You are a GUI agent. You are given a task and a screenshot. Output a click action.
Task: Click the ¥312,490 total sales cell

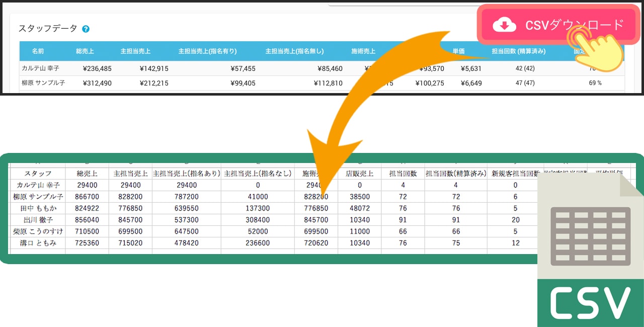pos(97,83)
